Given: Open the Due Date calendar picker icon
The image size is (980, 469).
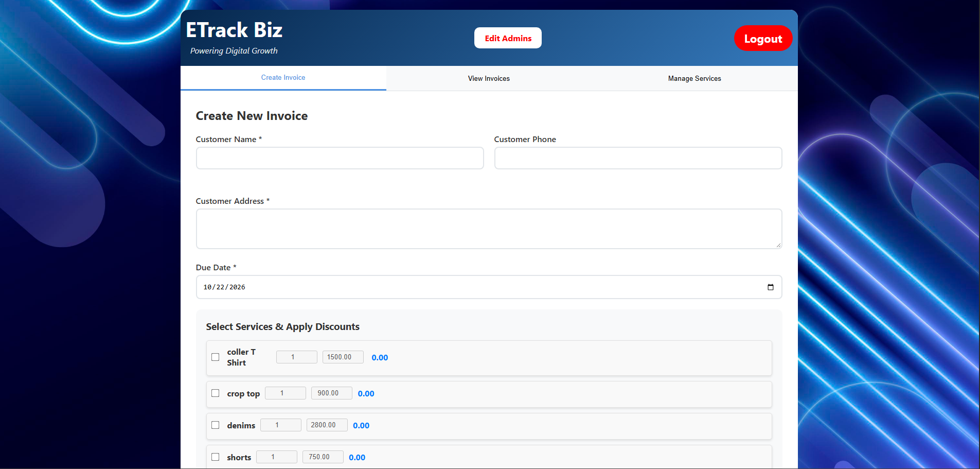Looking at the screenshot, I should (770, 287).
